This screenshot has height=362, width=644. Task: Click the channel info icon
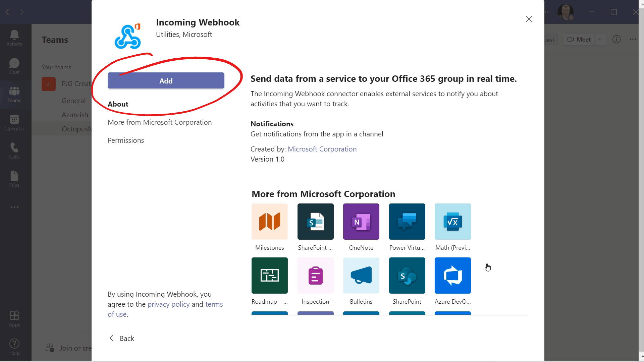click(616, 39)
